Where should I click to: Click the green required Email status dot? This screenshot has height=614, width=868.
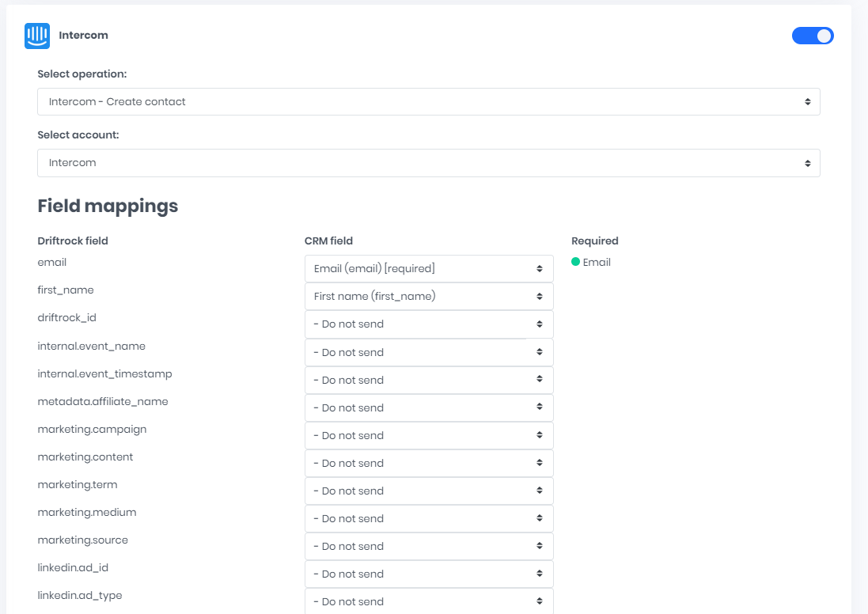[576, 262]
